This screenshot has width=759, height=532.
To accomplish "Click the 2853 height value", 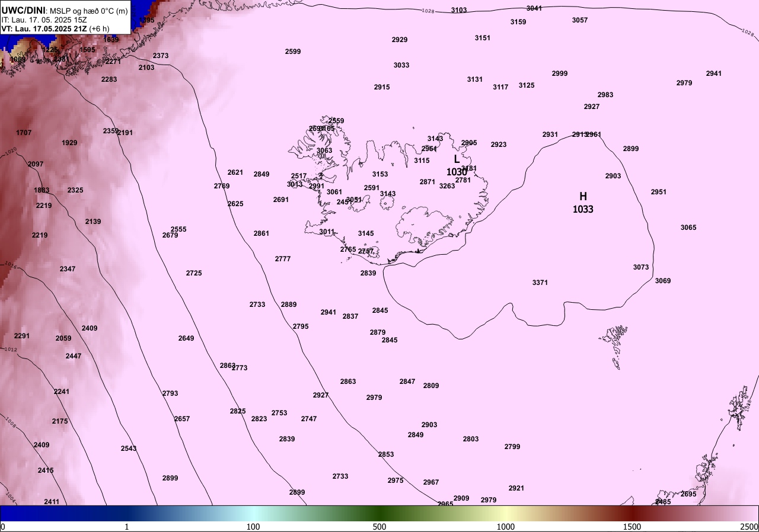I will point(386,454).
